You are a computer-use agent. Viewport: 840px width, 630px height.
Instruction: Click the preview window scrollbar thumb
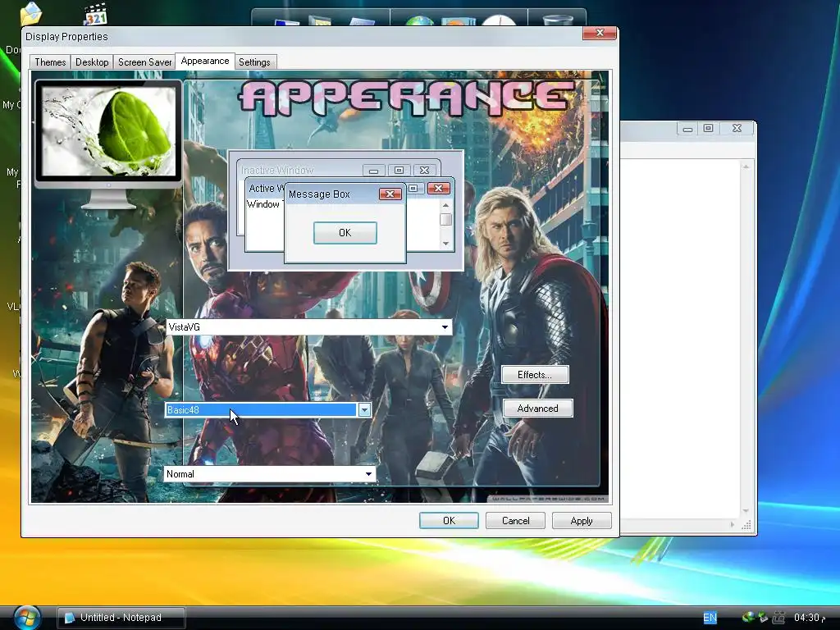click(x=445, y=220)
